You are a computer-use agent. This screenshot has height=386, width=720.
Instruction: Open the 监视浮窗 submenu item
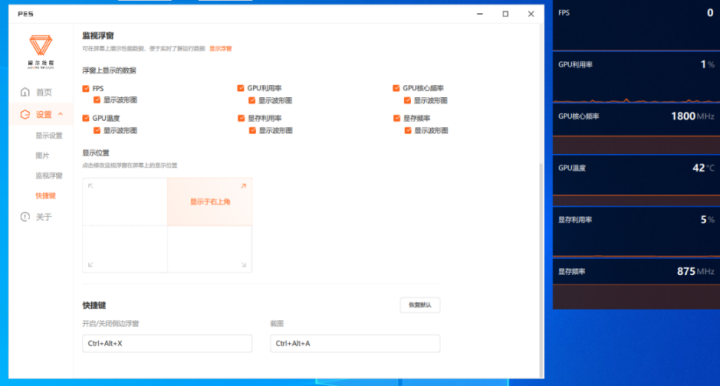49,175
